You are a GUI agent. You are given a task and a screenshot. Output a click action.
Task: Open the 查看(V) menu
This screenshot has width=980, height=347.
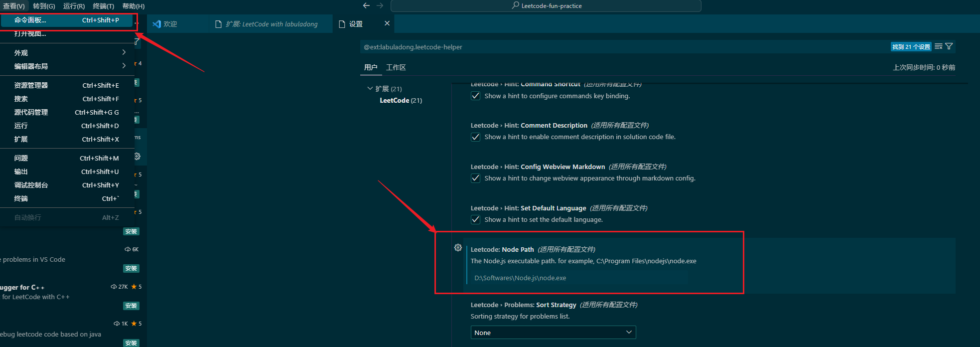pos(13,6)
